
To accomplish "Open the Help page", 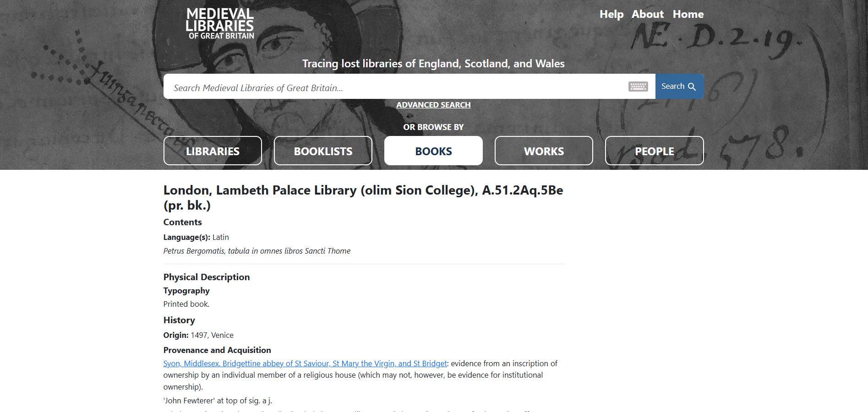I will (x=611, y=14).
